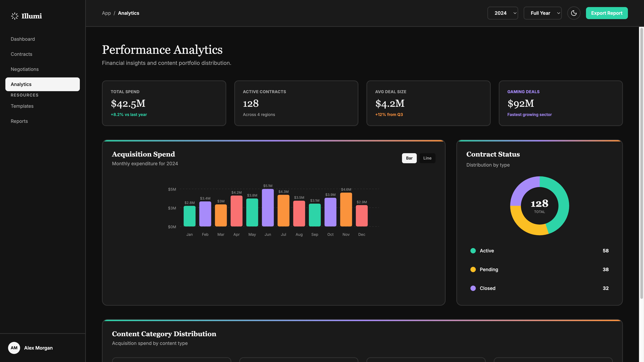
Task: Open the 2024 year dropdown
Action: point(502,13)
